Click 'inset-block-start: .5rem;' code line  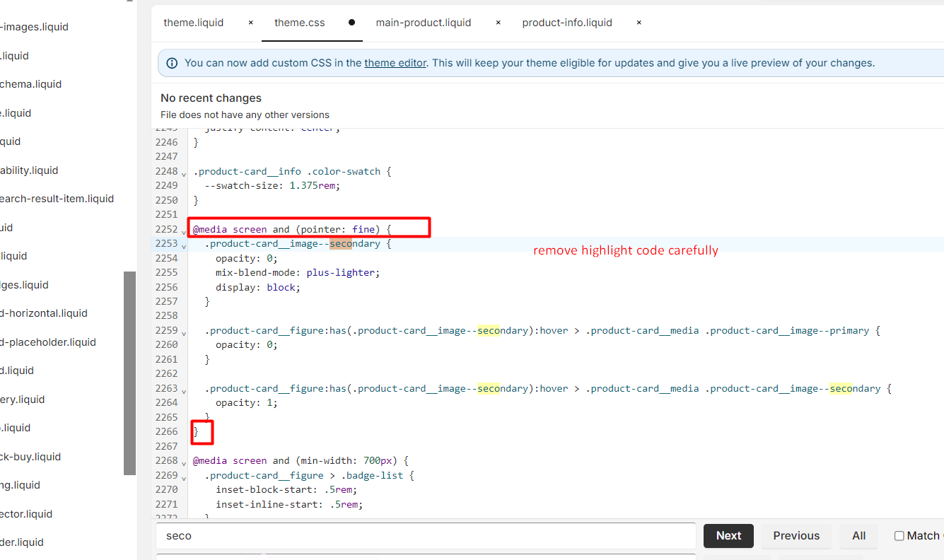coord(286,489)
